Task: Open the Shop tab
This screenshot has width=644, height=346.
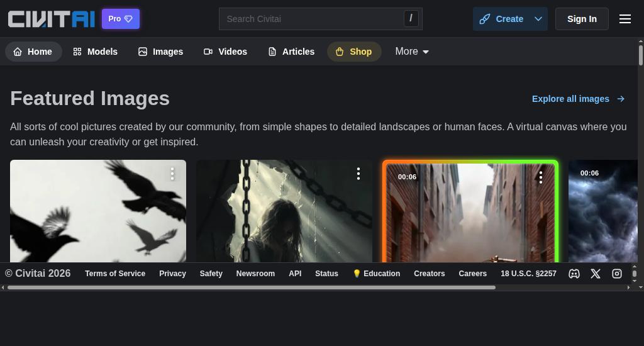Action: pyautogui.click(x=354, y=52)
